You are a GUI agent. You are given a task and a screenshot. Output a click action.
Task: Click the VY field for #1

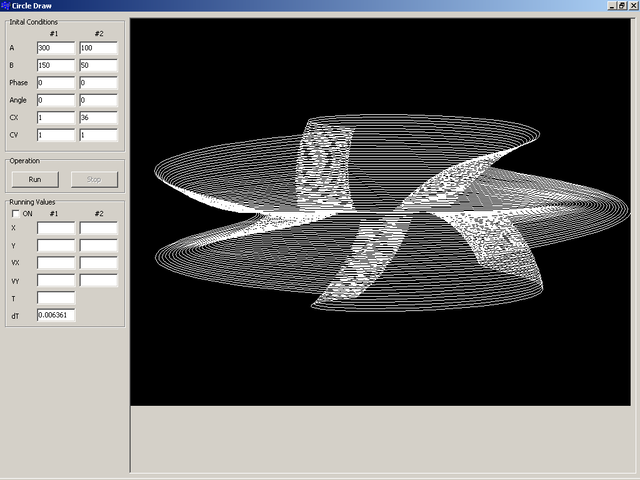(x=56, y=280)
